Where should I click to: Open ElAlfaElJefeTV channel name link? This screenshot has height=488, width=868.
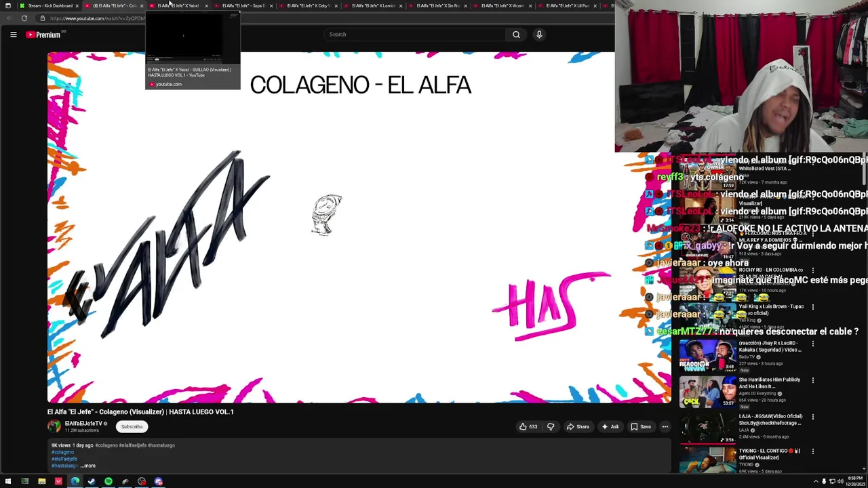[83, 424]
